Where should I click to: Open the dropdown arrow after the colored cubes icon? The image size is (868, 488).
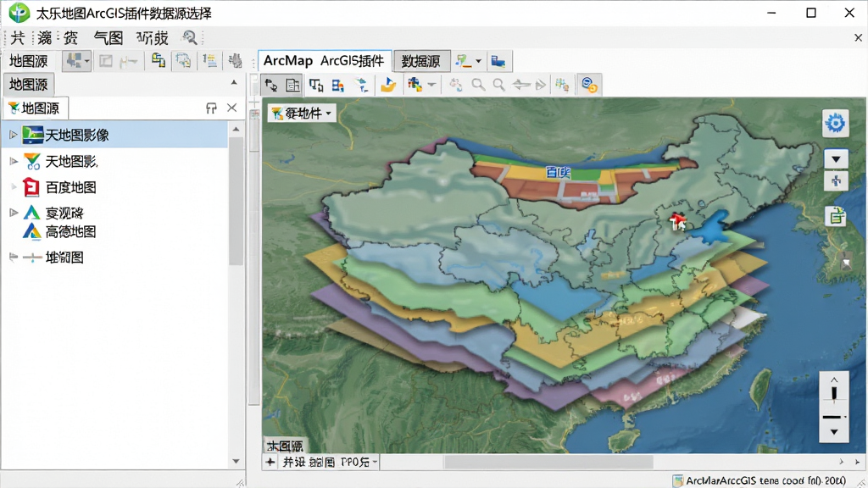pos(431,85)
